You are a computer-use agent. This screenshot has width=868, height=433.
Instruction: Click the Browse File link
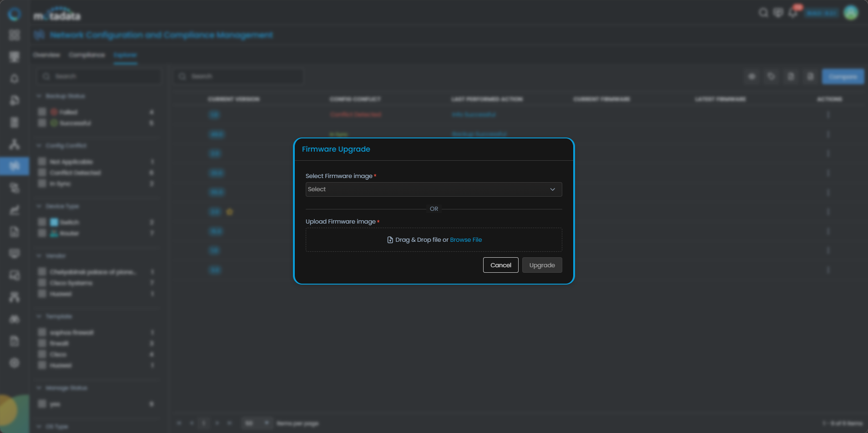[465, 240]
